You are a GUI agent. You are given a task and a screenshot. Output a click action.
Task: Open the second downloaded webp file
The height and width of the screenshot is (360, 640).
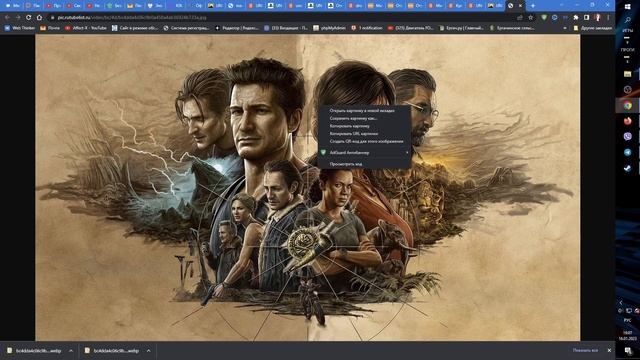pyautogui.click(x=112, y=351)
